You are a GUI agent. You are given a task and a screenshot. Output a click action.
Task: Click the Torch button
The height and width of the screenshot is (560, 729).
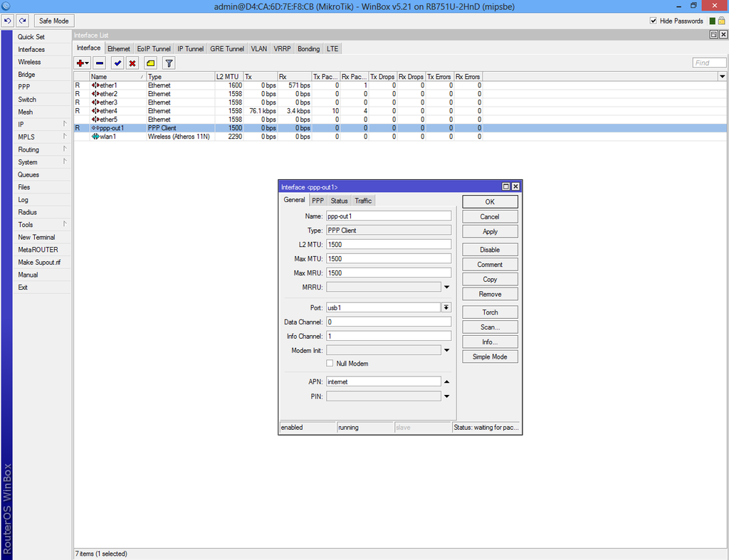(489, 312)
